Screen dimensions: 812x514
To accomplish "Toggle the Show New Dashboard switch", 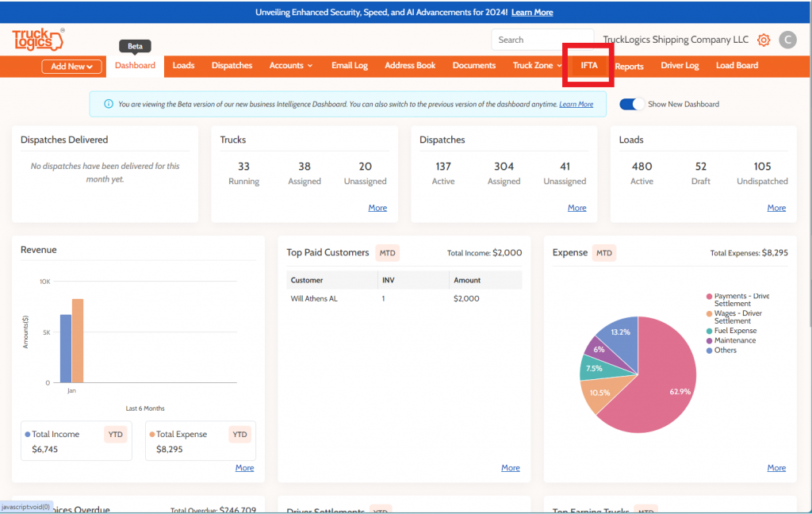I will click(631, 104).
